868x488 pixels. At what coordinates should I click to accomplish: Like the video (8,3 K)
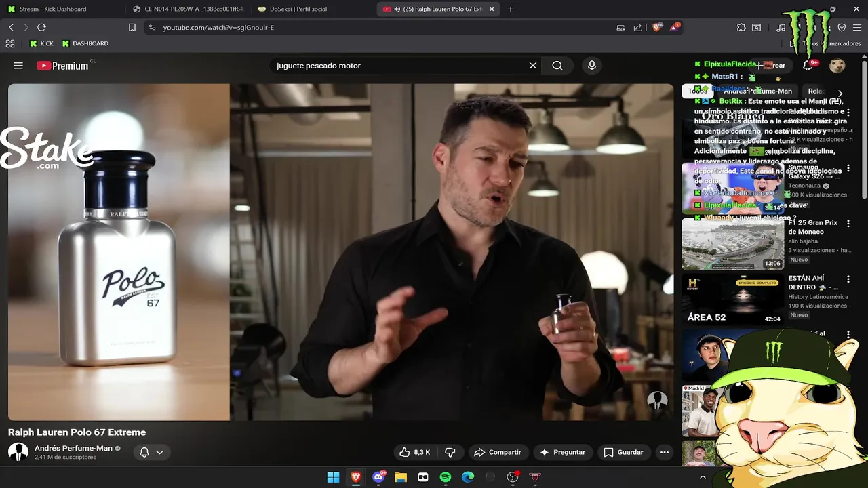pyautogui.click(x=415, y=452)
